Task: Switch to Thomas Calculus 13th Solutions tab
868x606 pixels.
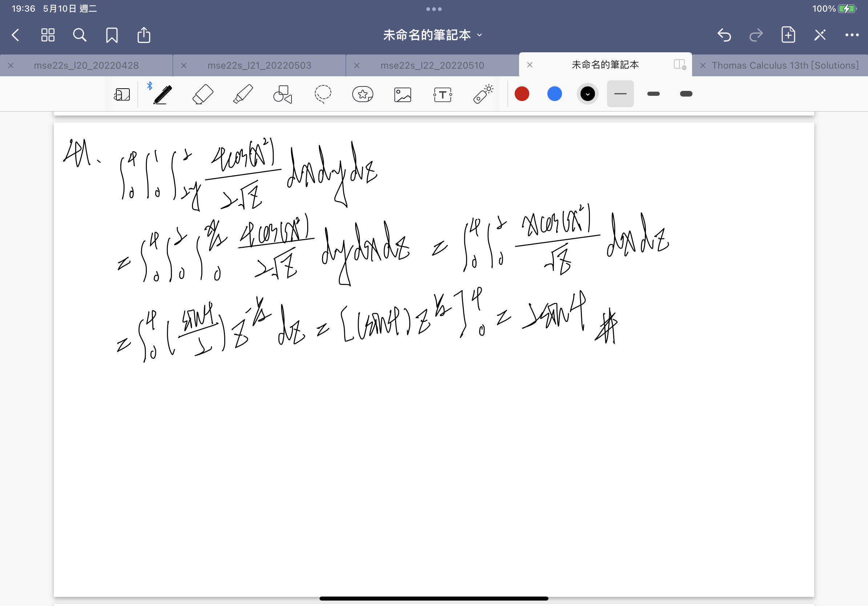Action: coord(785,65)
